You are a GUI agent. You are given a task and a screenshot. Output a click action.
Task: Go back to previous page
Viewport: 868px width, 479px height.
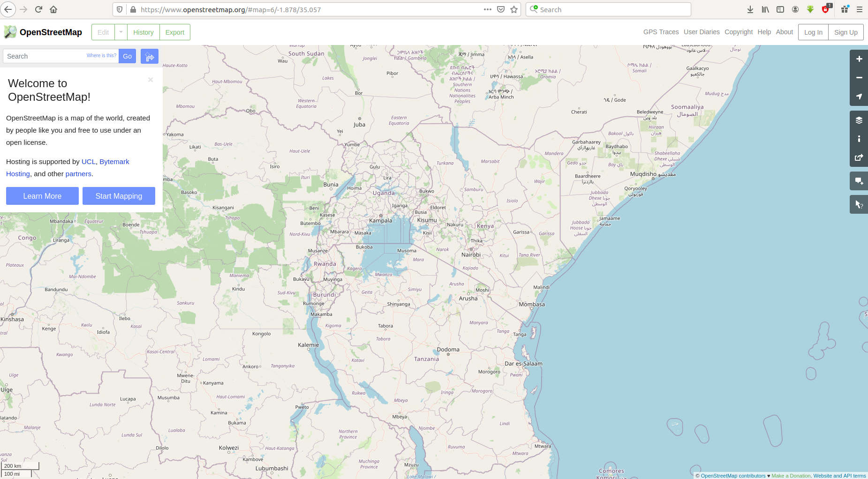pos(8,9)
